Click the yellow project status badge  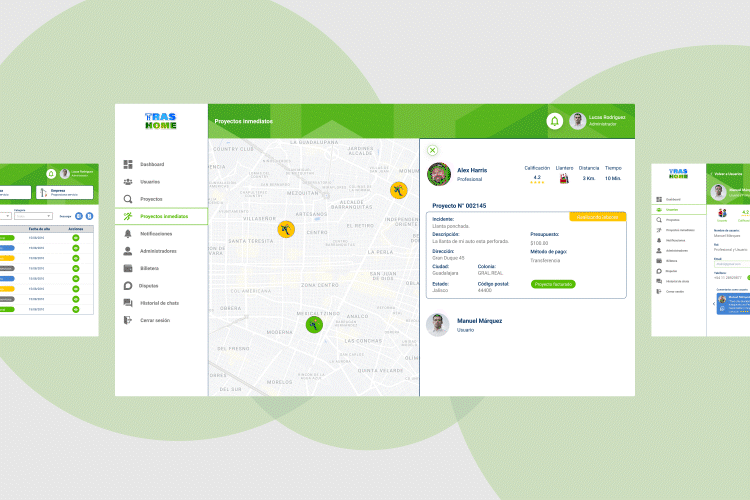598,216
